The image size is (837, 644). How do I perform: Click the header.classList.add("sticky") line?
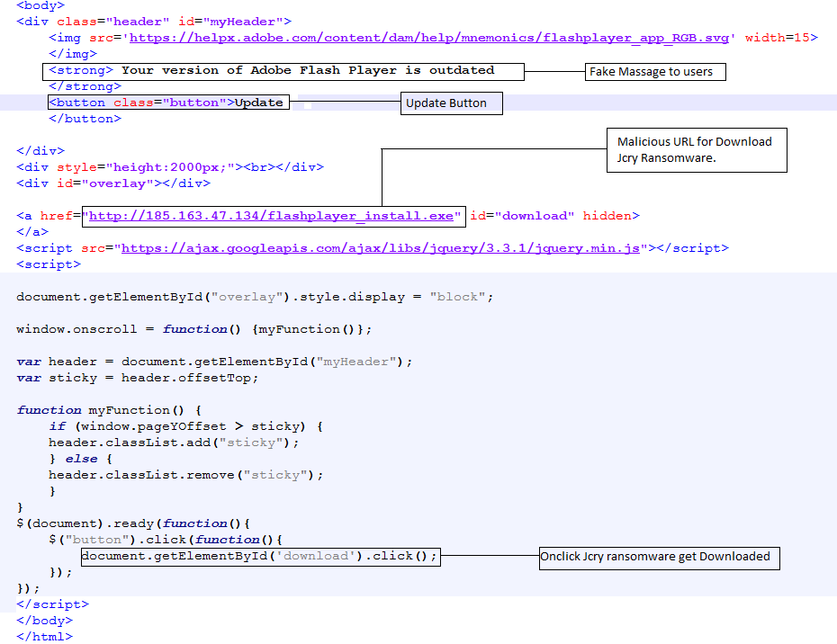click(x=174, y=443)
